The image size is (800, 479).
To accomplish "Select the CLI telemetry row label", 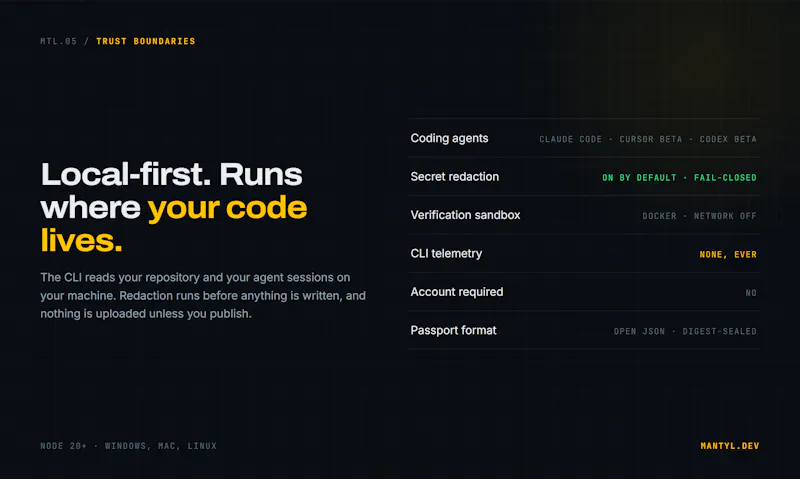I will 446,254.
